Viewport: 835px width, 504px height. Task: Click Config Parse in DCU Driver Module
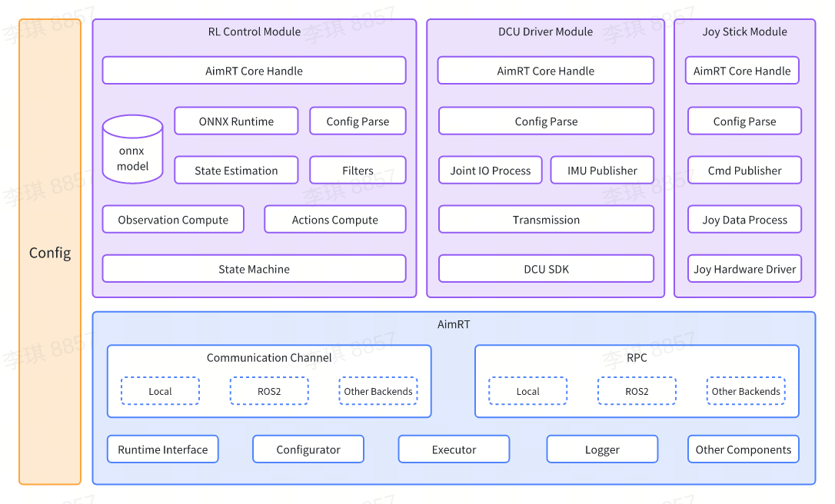547,121
